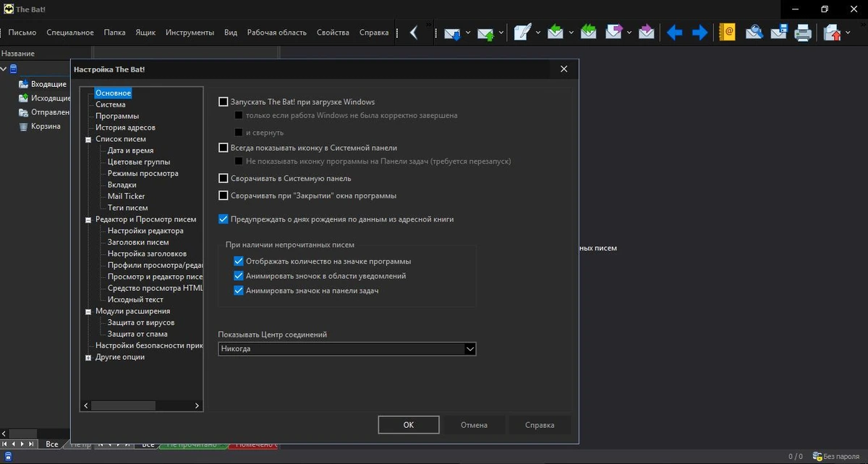The width and height of the screenshot is (868, 464).
Task: Open the Рабочая область menu
Action: 277,33
